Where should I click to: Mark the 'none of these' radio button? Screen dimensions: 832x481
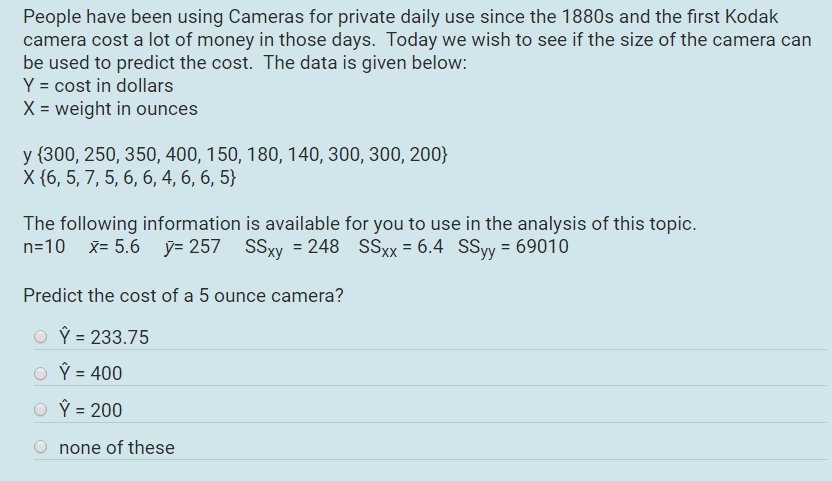point(40,447)
